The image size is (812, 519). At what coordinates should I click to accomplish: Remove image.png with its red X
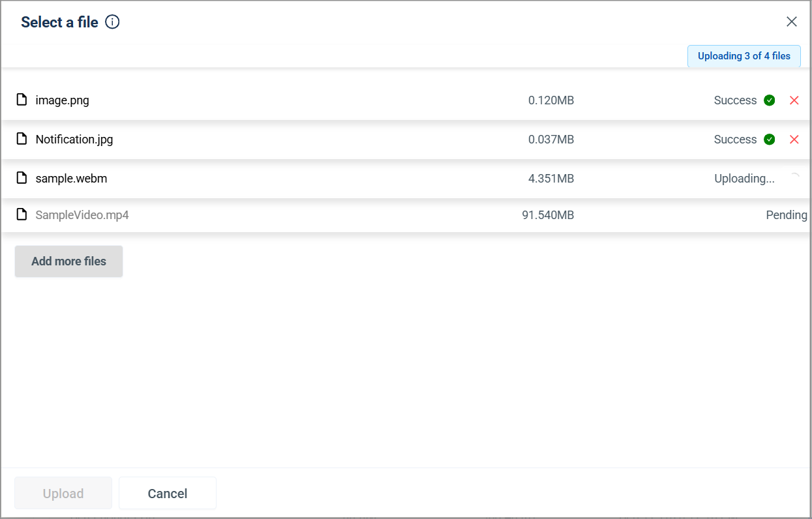(x=794, y=100)
